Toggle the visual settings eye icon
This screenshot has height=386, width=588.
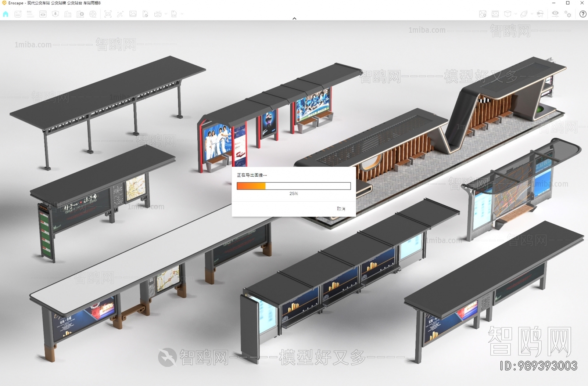[555, 14]
